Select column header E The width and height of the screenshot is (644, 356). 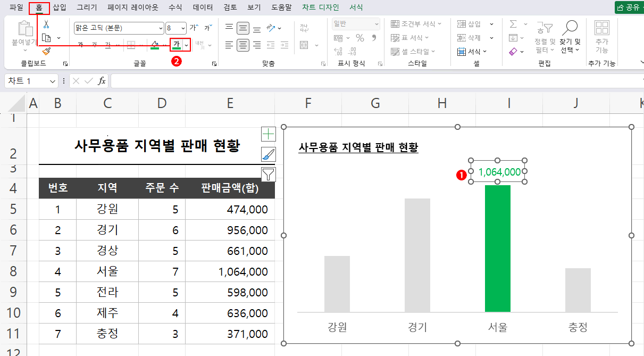230,104
